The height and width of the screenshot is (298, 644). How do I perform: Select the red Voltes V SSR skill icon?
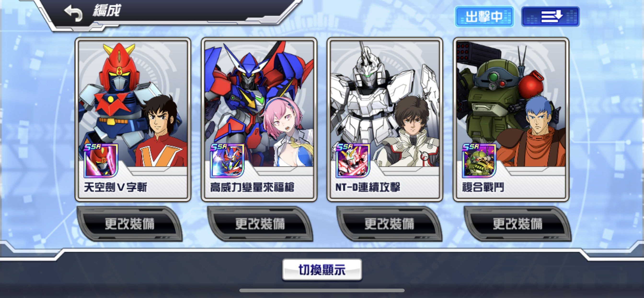coord(101,161)
